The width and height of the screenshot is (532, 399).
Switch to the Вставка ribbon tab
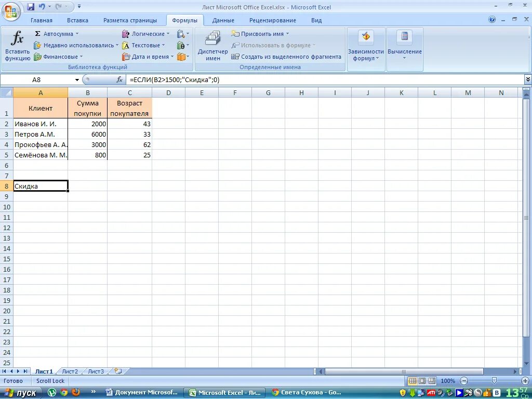click(x=77, y=20)
